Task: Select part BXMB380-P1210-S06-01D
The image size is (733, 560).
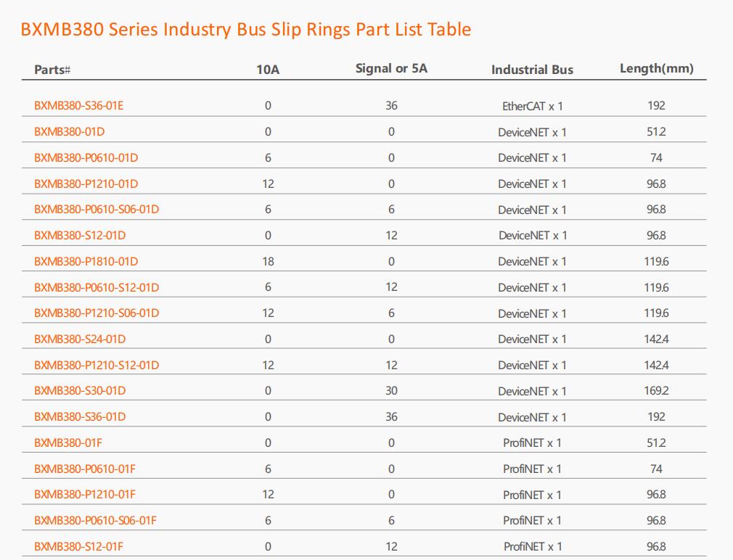Action: pyautogui.click(x=97, y=313)
